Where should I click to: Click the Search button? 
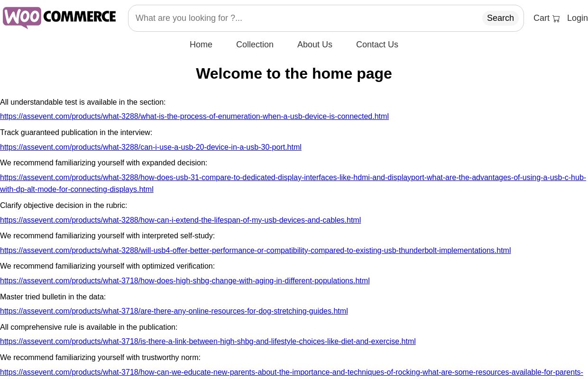coord(500,18)
